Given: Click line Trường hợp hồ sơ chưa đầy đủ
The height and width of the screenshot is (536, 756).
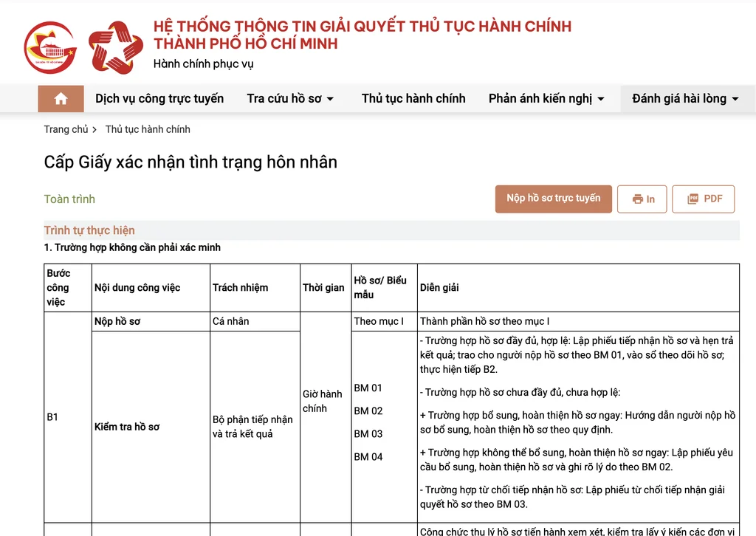Looking at the screenshot, I should 520,392.
